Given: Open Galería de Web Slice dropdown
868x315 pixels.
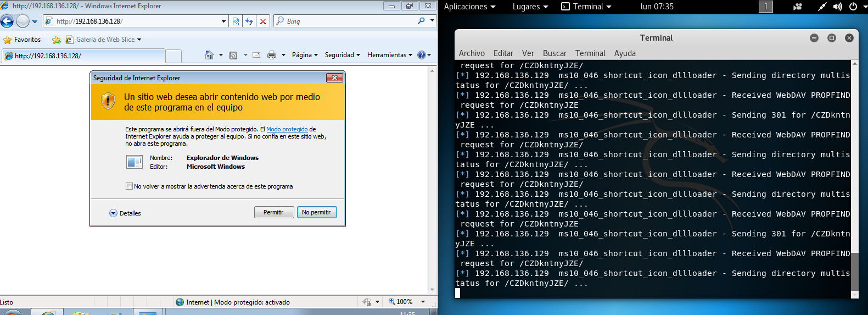Looking at the screenshot, I should point(103,40).
